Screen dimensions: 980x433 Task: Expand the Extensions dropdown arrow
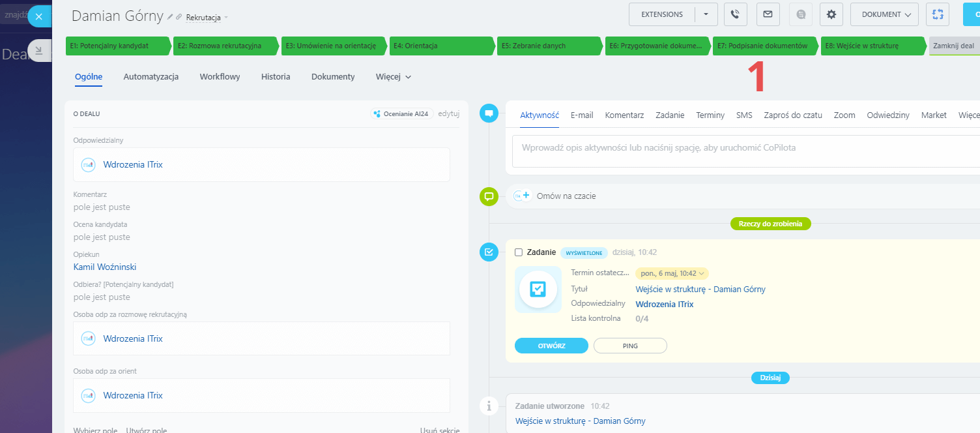point(706,14)
